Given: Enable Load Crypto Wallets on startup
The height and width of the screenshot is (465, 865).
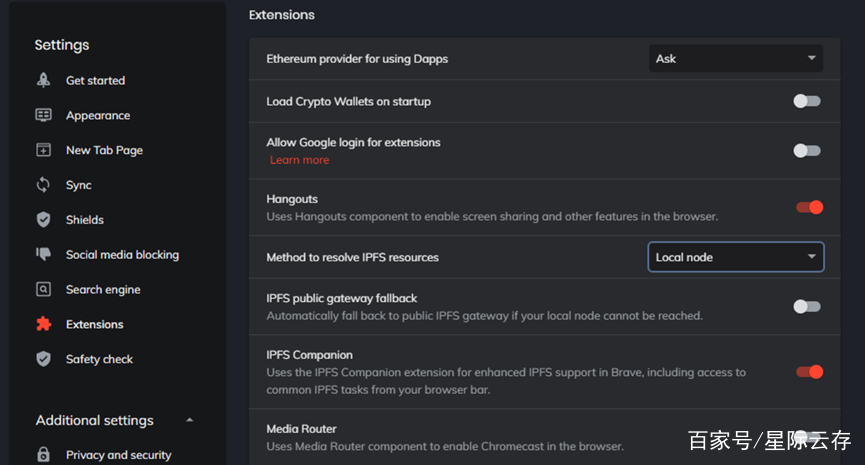Looking at the screenshot, I should [x=807, y=101].
